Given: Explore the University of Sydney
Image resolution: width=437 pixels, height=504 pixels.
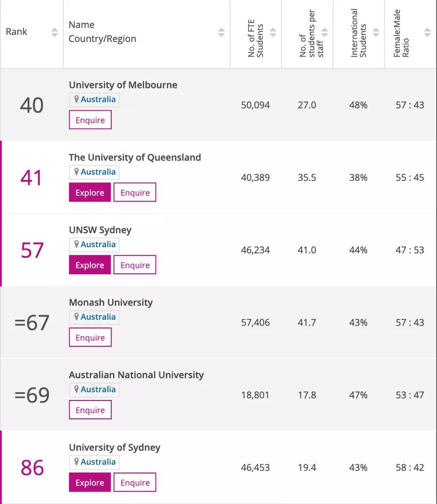Looking at the screenshot, I should tap(90, 483).
